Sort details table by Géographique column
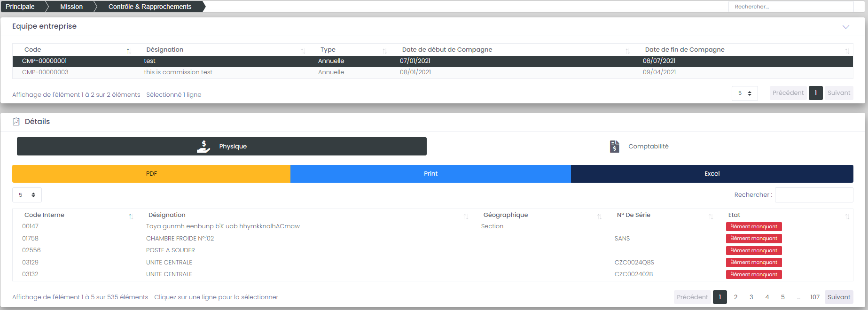The width and height of the screenshot is (868, 310). 599,216
